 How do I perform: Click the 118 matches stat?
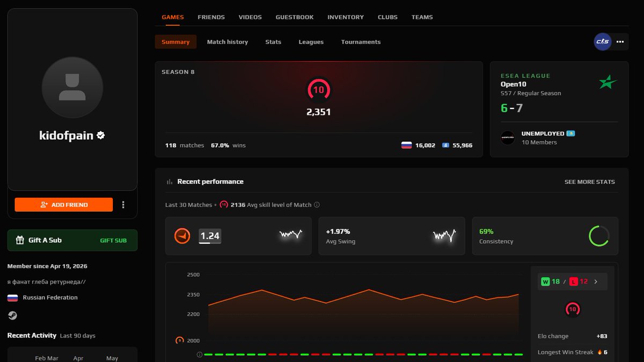(185, 145)
